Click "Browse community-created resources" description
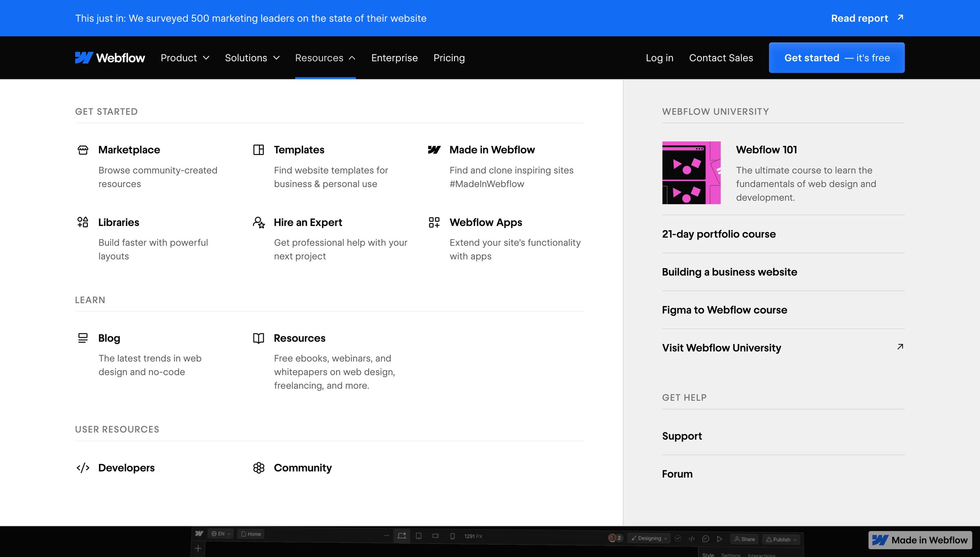Viewport: 980px width, 557px height. pos(158,177)
